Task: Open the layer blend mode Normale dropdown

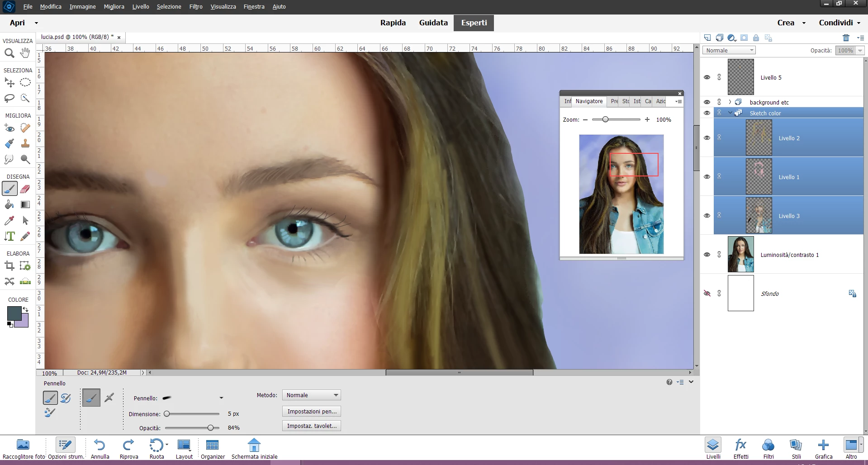Action: [x=729, y=50]
